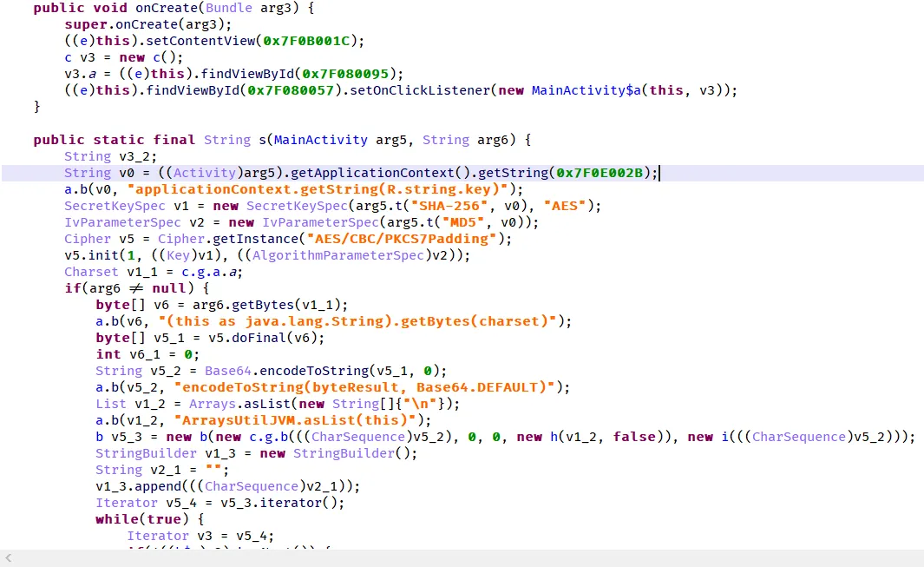Click the resource ID 0x7F080095
This screenshot has width=924, height=567.
tap(345, 74)
